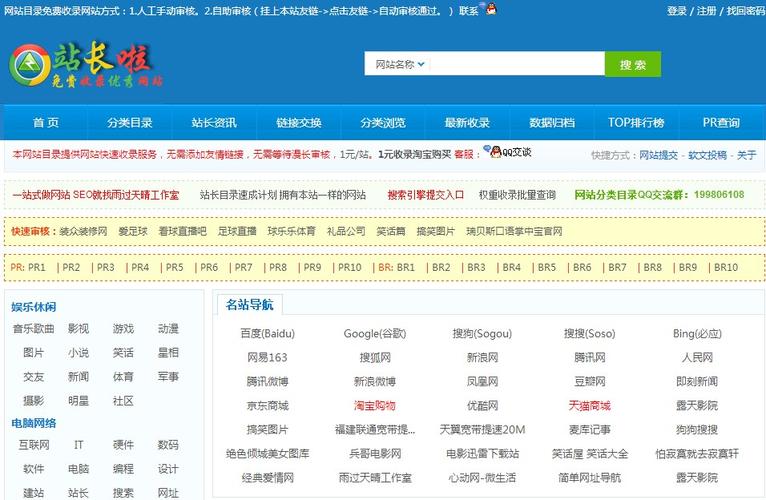This screenshot has width=766, height=500.
Task: Click the 网站提交 shortcut link
Action: (659, 155)
